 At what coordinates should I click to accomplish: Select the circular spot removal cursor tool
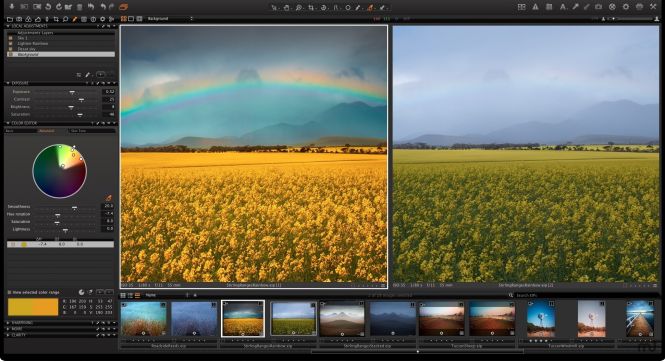(x=348, y=7)
